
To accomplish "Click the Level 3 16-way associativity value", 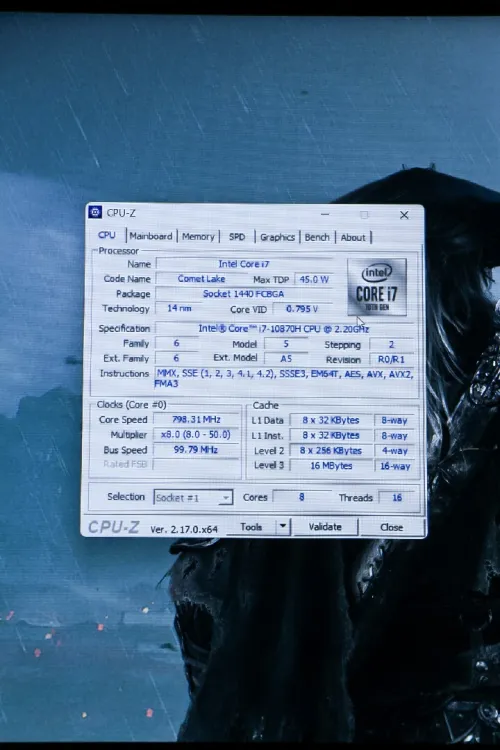I will [x=395, y=466].
